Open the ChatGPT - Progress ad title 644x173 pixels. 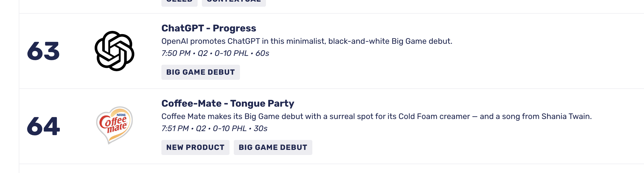click(209, 28)
